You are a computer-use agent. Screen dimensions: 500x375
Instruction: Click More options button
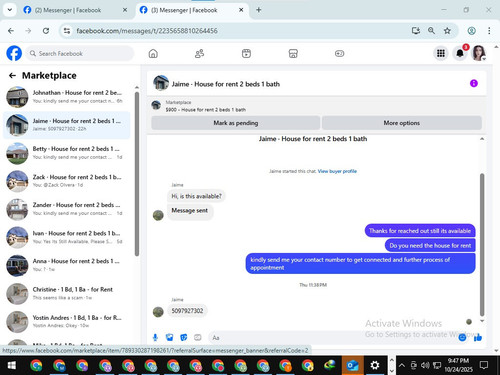(402, 123)
